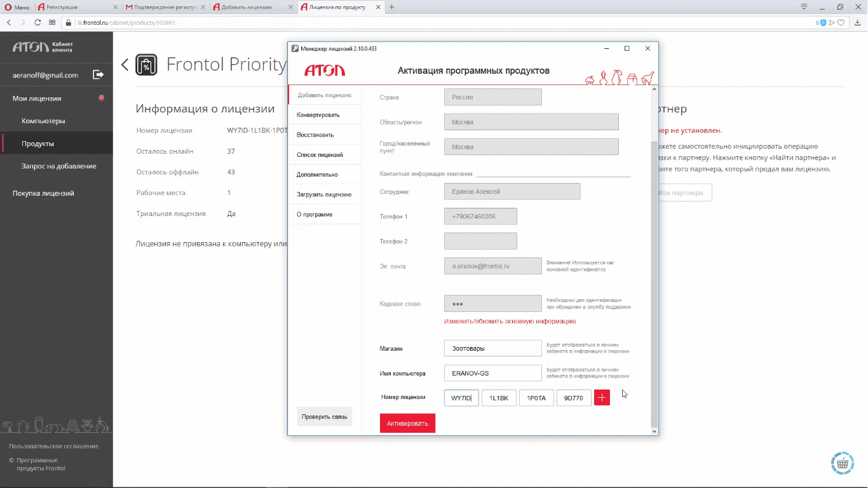Viewport: 868px width, 488px height.
Task: Click the Frontol Priority product icon
Action: click(147, 65)
